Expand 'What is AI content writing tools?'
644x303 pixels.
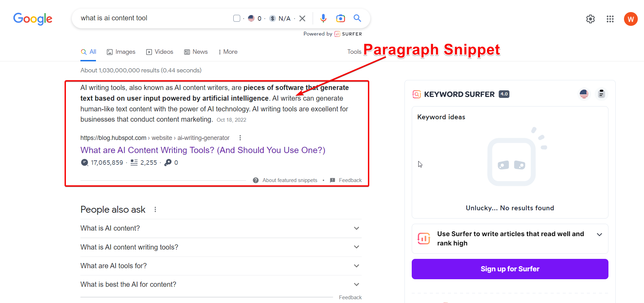pos(221,247)
